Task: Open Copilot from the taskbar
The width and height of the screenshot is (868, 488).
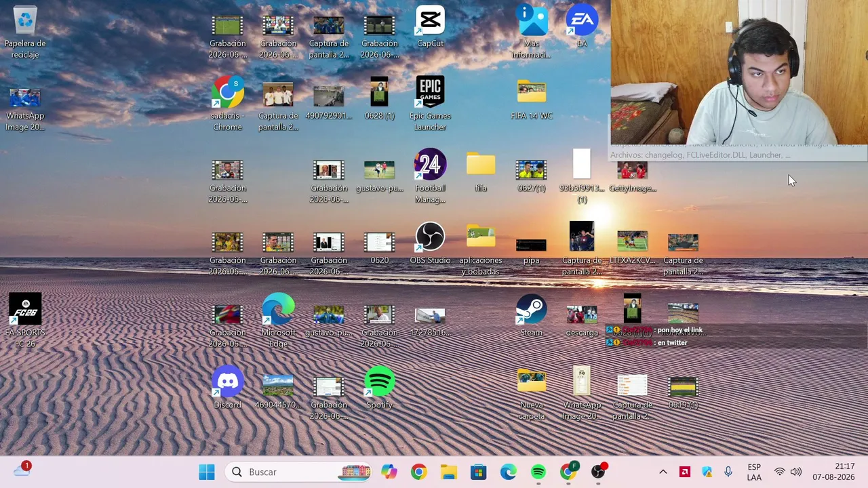Action: (x=389, y=472)
